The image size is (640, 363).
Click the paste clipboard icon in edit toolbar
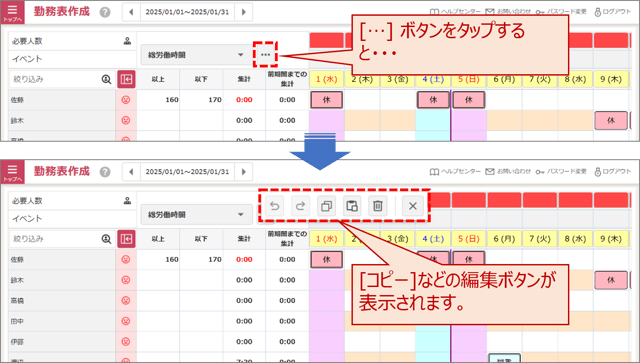tap(352, 206)
